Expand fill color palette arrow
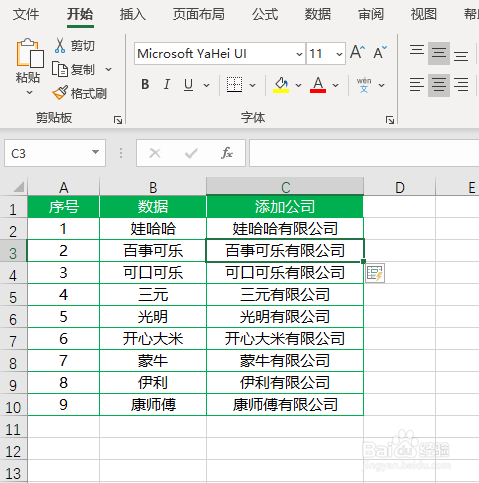Viewport: 479px width, 483px height. pyautogui.click(x=298, y=85)
